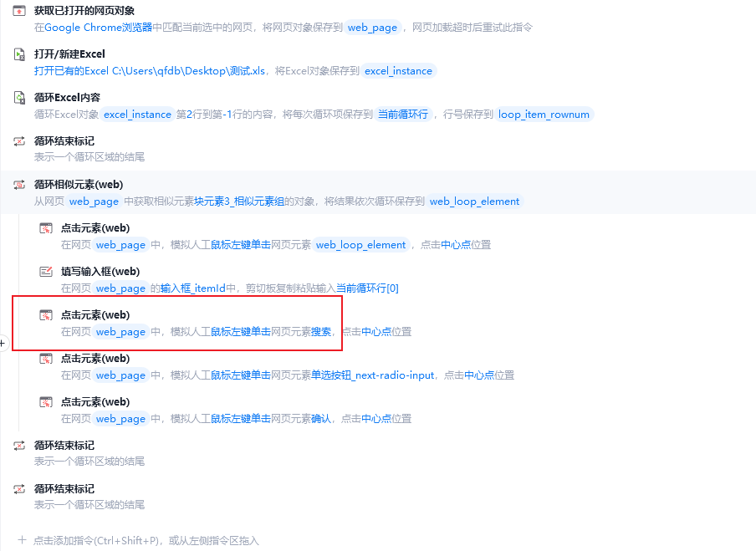Viewport: 756px width, 551px height.
Task: Click excel_instance variable in 打开/新建Excel step
Action: coord(399,71)
